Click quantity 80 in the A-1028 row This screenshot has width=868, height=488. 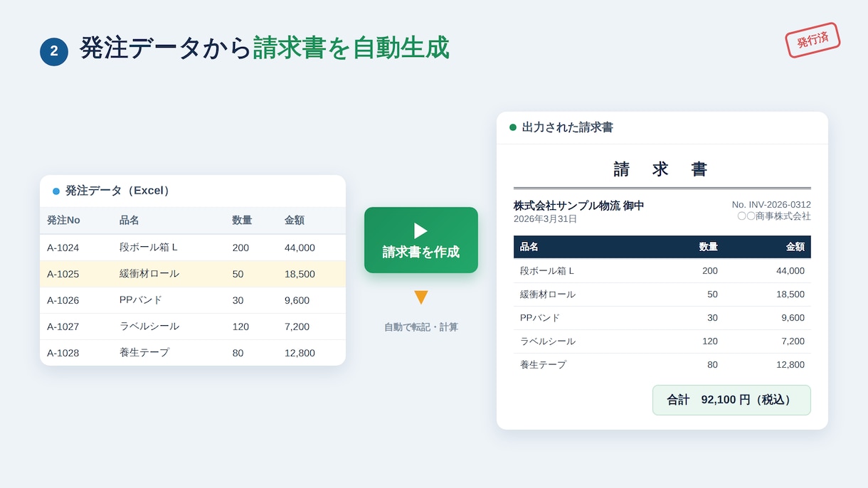click(x=238, y=353)
